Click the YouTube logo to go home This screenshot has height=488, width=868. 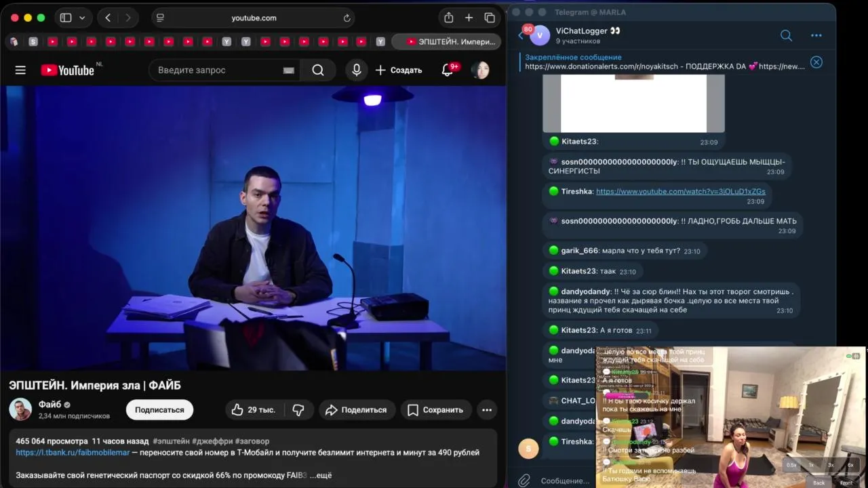point(68,70)
